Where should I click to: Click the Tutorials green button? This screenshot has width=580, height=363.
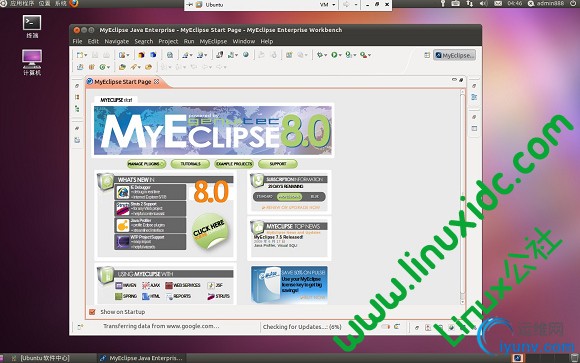[190, 164]
